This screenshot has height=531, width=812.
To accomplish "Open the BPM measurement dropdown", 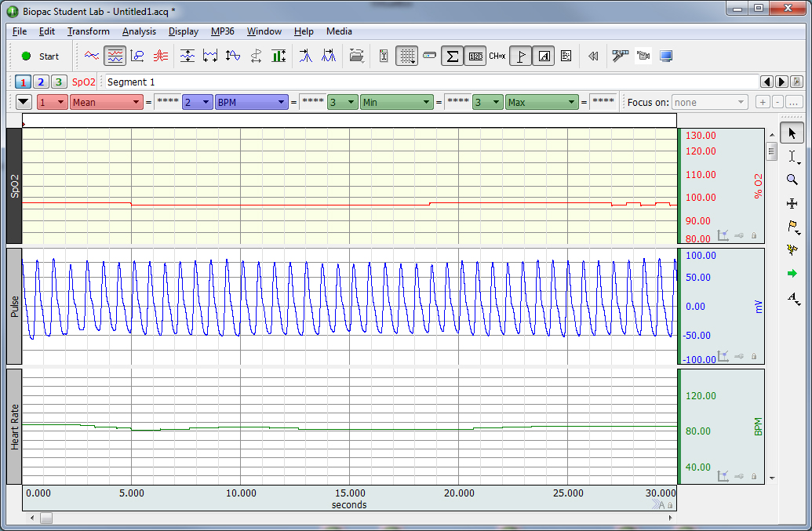I will click(251, 103).
